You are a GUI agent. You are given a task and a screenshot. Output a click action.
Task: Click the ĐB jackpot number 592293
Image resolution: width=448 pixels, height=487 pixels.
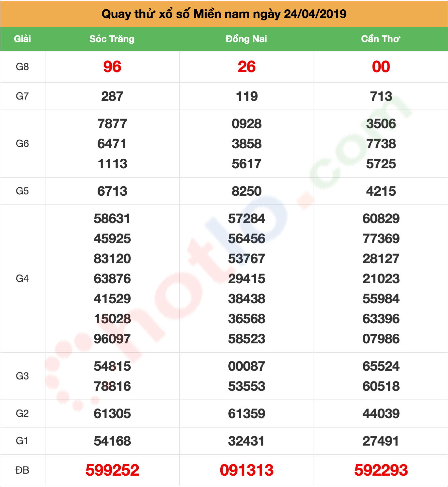381,470
